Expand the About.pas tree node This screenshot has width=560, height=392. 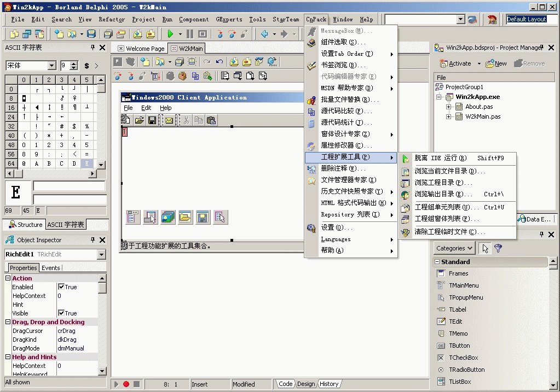pyautogui.click(x=449, y=107)
